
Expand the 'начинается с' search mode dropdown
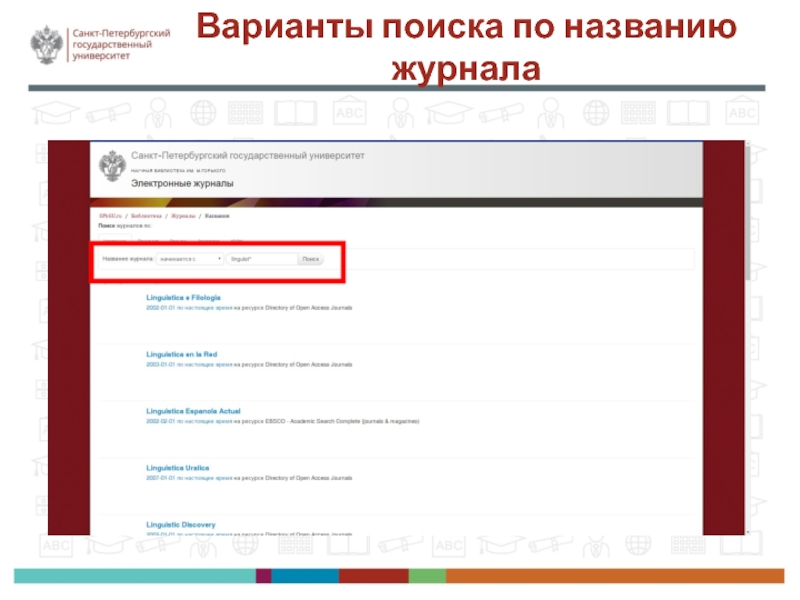pos(190,259)
